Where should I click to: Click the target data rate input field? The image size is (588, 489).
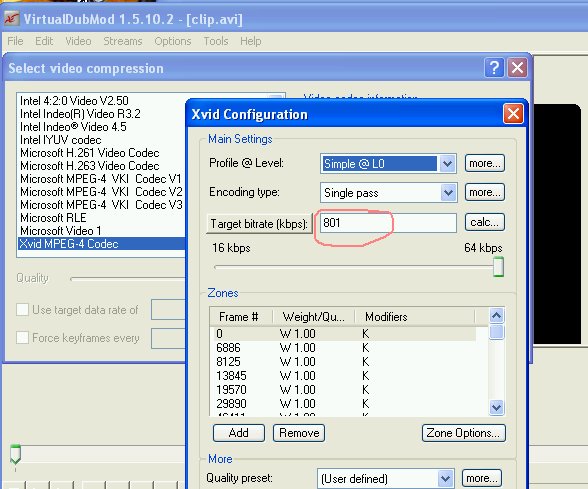168,310
